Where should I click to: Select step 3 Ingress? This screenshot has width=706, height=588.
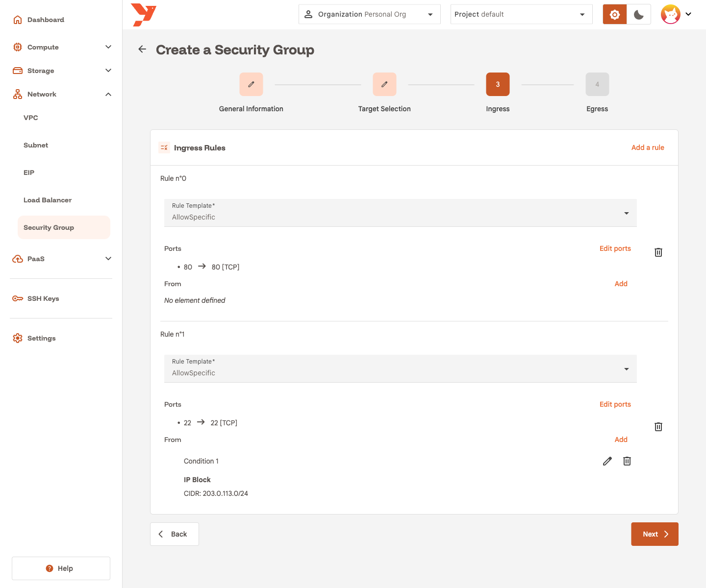pyautogui.click(x=498, y=84)
